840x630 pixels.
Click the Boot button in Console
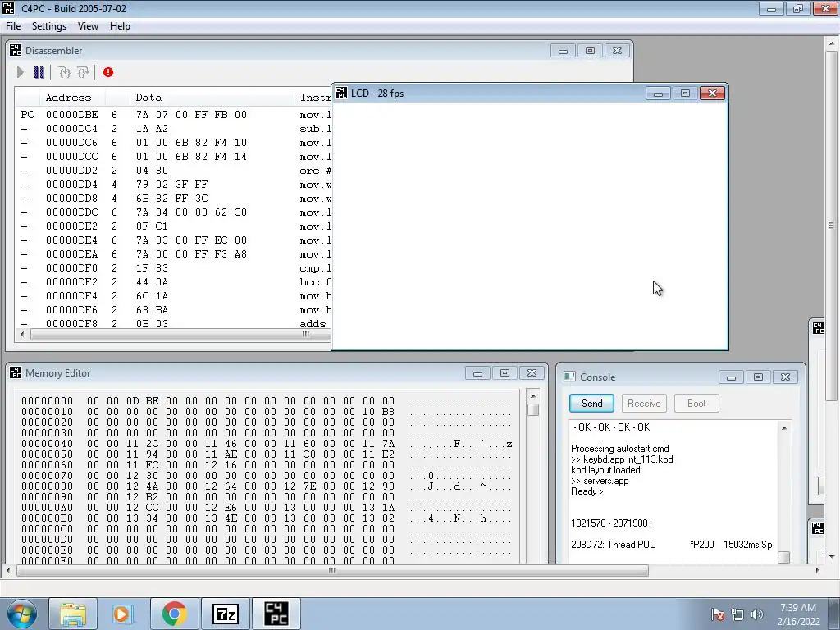point(696,404)
